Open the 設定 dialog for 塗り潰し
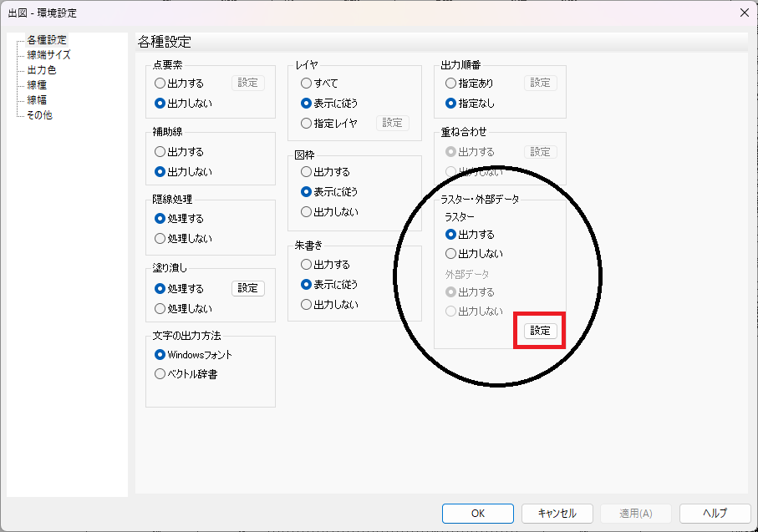The width and height of the screenshot is (758, 532). [248, 288]
